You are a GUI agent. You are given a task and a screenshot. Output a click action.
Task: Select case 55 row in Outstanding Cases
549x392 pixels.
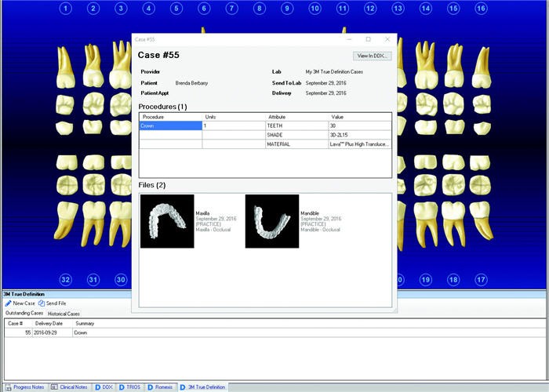[274, 332]
